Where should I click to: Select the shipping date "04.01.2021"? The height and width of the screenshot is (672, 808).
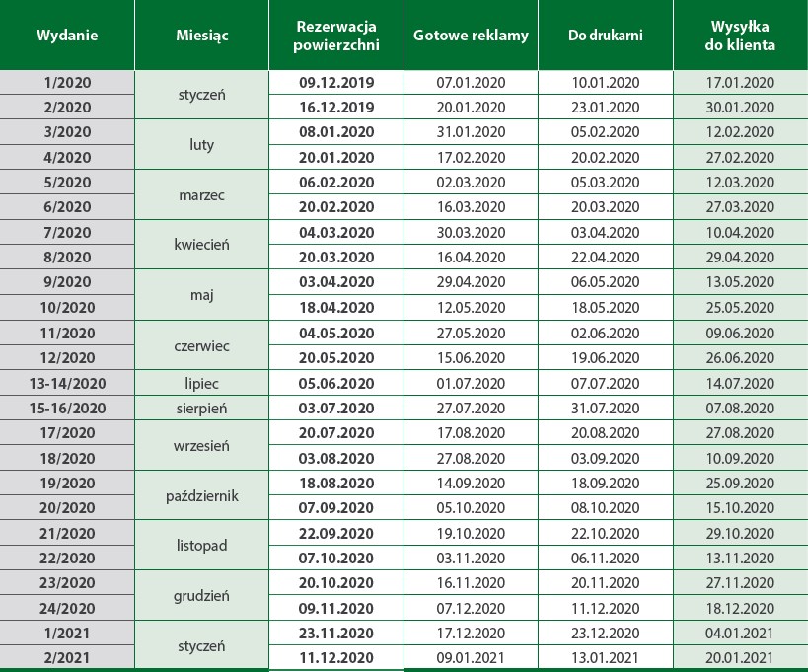(741, 634)
